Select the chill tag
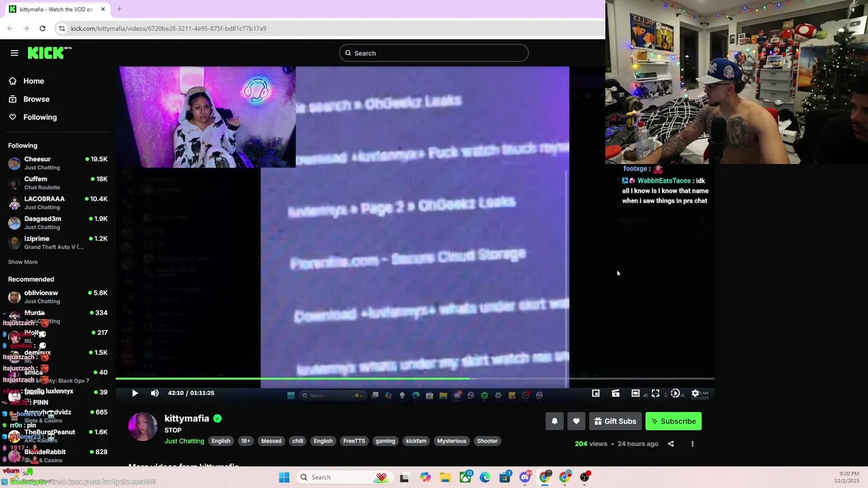Viewport: 868px width, 488px height. point(298,441)
